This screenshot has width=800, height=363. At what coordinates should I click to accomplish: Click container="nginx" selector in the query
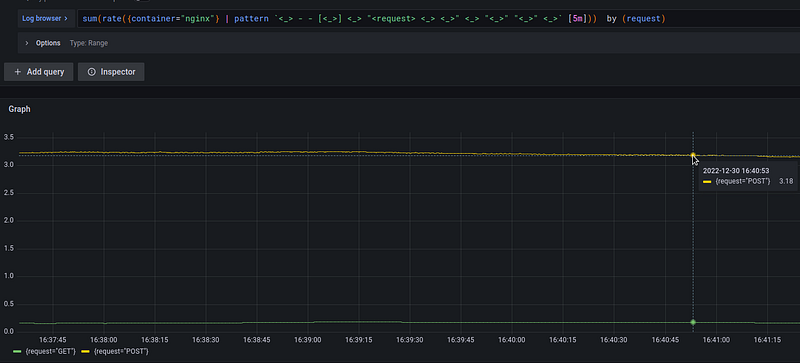point(173,19)
